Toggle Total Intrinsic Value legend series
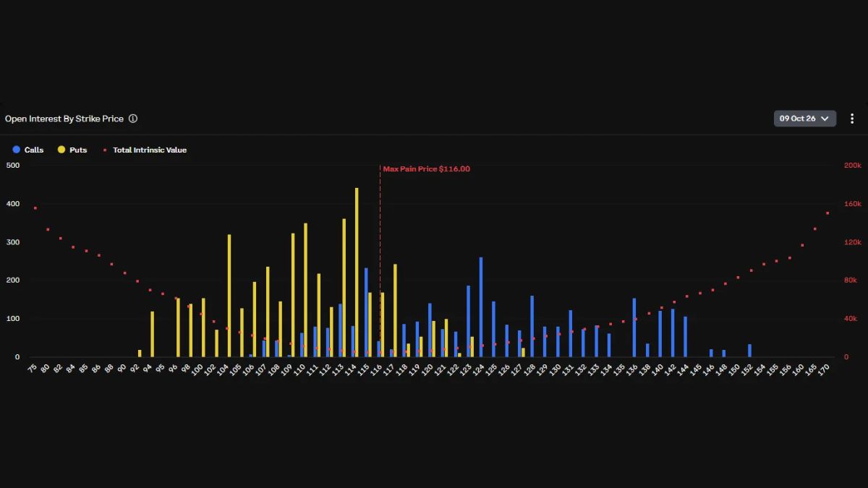The width and height of the screenshot is (868, 488). tap(145, 150)
